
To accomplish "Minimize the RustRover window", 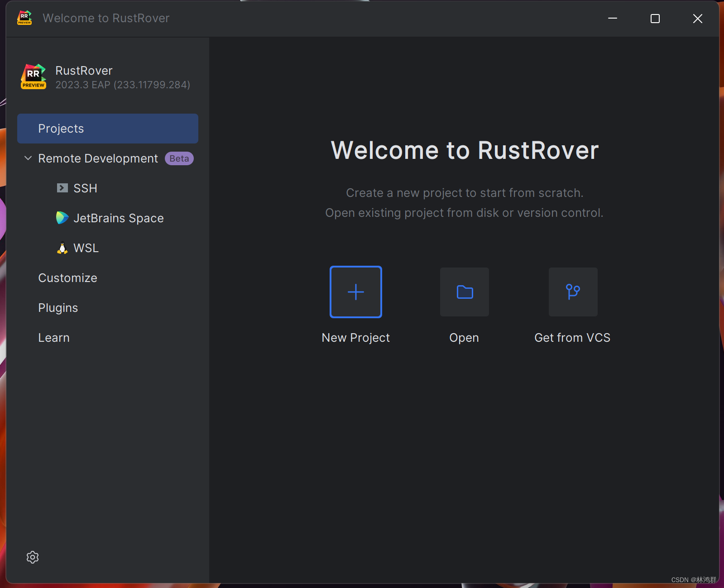I will coord(613,18).
